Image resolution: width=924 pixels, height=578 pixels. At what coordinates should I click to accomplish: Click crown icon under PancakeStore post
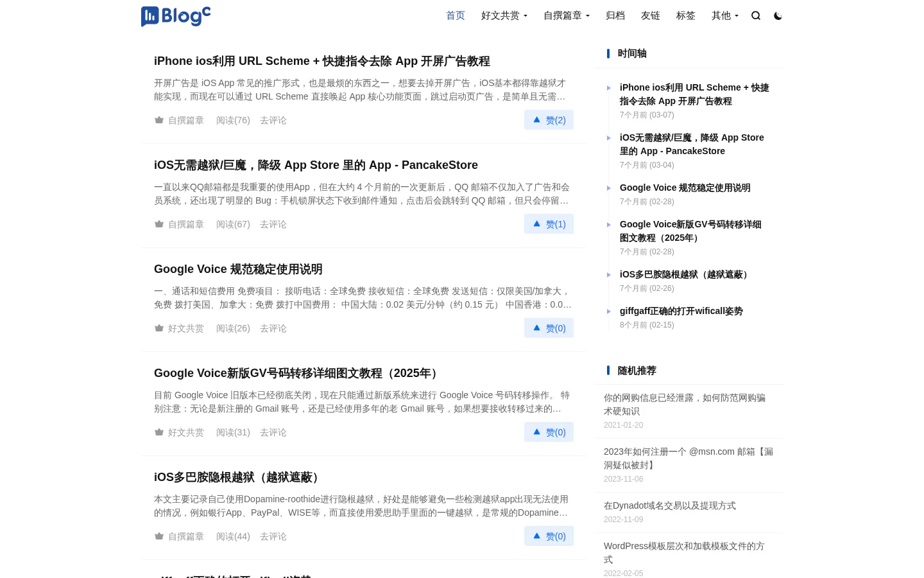[x=159, y=224]
